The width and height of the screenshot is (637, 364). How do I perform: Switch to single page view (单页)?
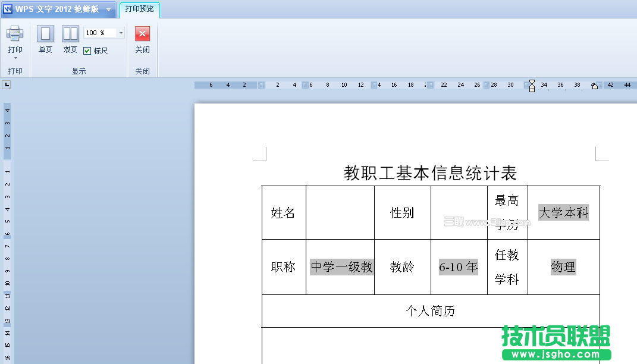[x=45, y=34]
